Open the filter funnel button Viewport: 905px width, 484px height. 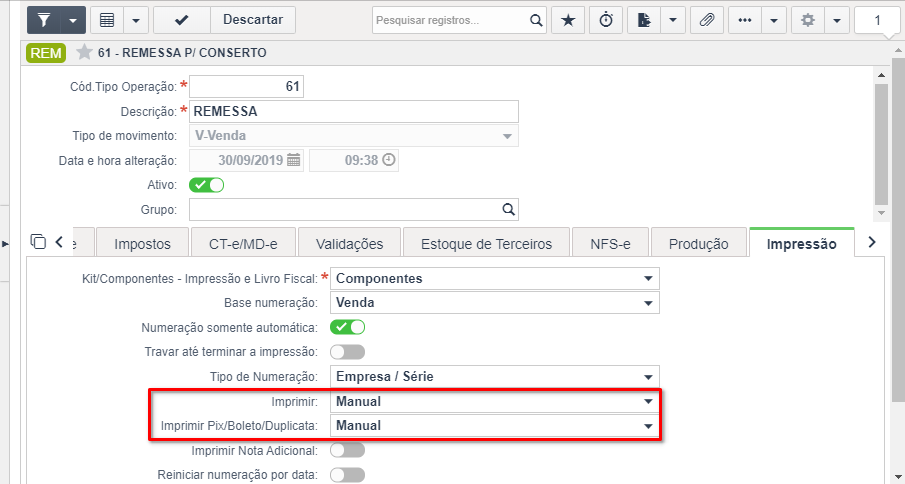point(44,20)
